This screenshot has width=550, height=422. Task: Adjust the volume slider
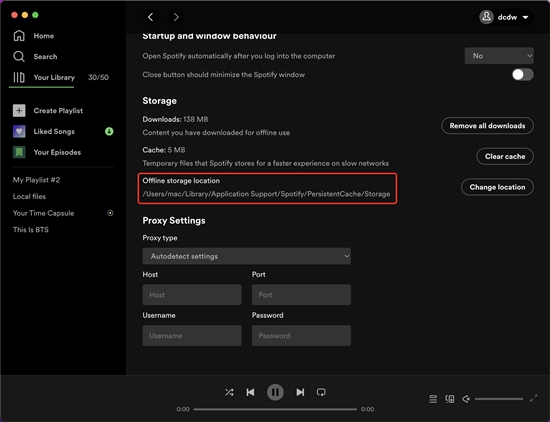499,399
